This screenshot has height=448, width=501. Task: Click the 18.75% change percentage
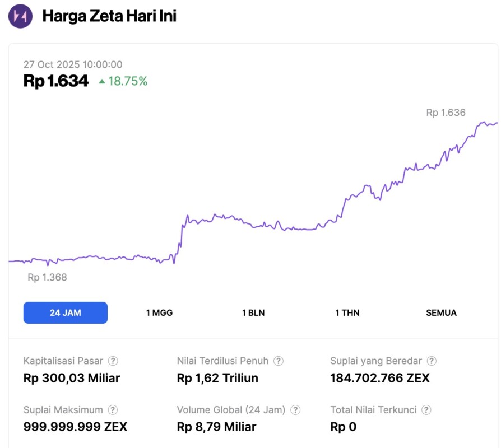click(x=128, y=81)
